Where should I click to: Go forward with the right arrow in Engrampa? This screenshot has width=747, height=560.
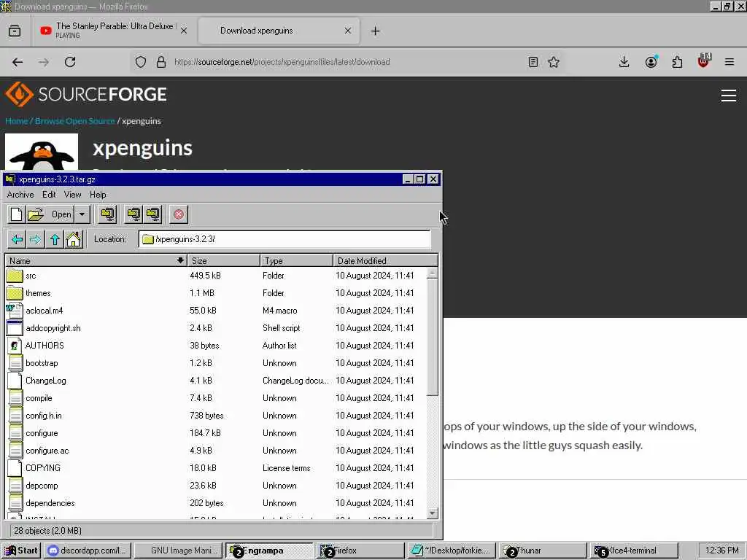35,239
